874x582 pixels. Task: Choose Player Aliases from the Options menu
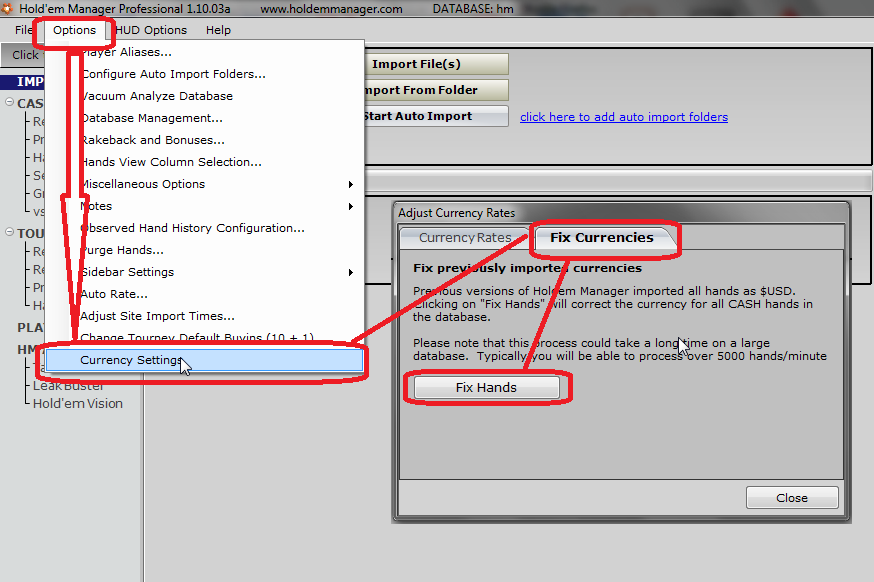pos(205,52)
